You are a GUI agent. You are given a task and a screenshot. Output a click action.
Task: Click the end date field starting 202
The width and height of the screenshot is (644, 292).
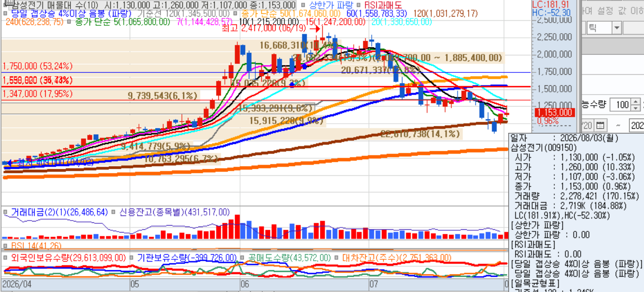coord(637,125)
